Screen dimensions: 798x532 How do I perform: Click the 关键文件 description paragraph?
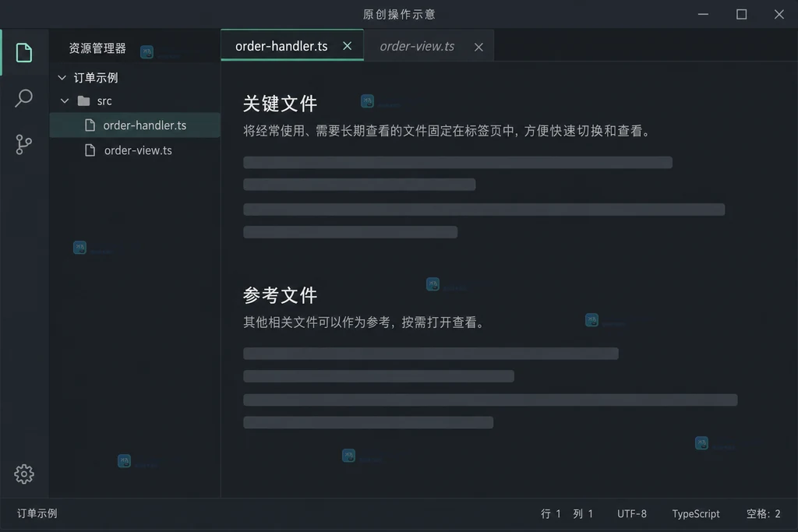[x=447, y=131]
